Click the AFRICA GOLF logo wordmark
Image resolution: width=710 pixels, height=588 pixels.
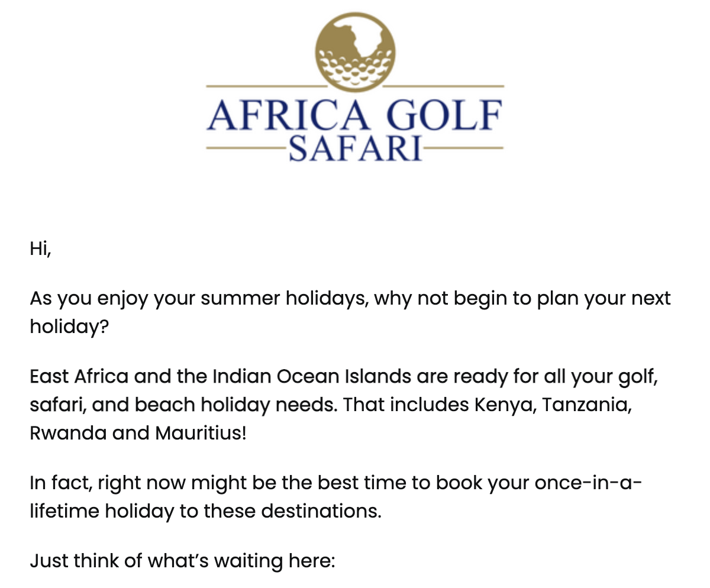[355, 115]
